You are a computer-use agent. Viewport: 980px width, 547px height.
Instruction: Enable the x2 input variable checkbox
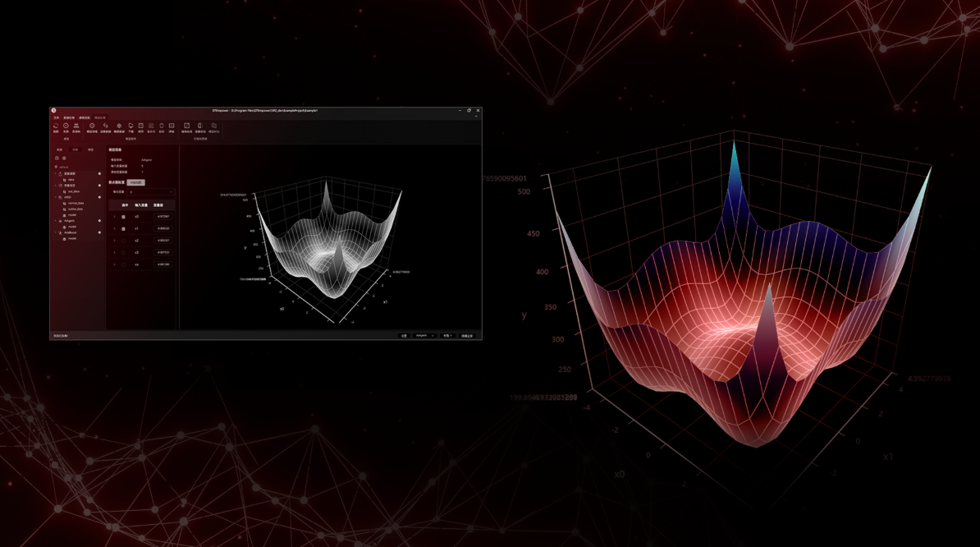tap(124, 241)
